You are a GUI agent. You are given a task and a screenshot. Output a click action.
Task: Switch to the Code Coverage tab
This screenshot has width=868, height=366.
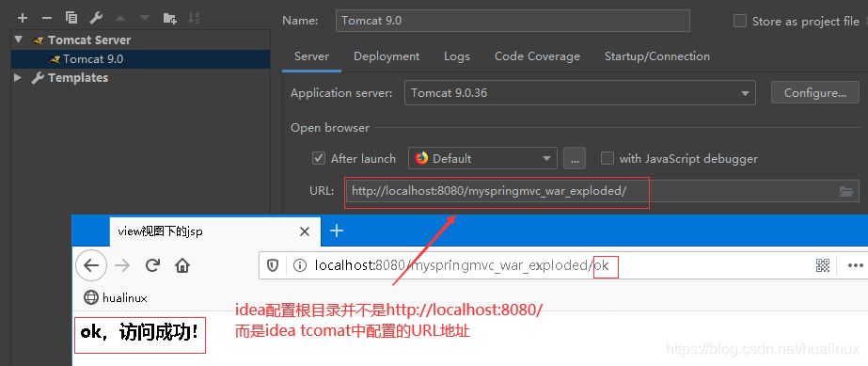coord(537,56)
